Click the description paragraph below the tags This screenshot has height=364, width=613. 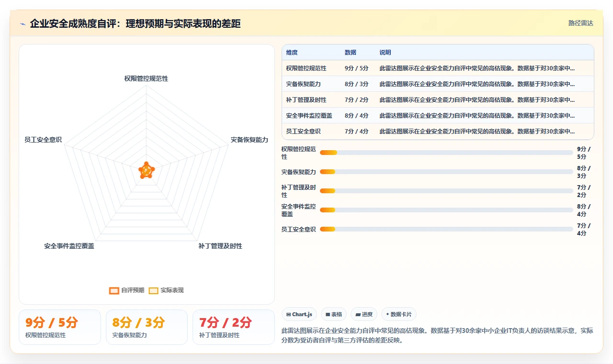pos(437,335)
